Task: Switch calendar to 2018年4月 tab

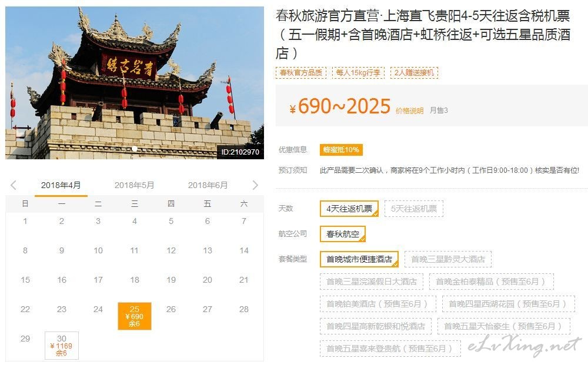Action: [61, 185]
